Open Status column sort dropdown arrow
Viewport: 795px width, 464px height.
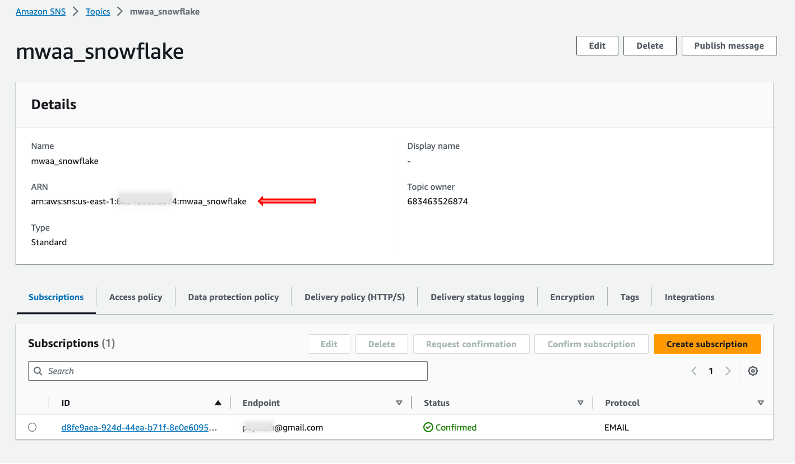(x=581, y=403)
